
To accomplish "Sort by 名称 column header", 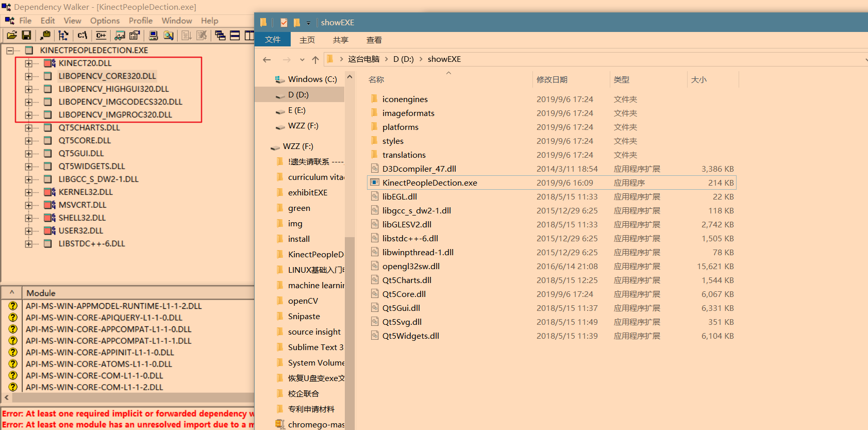I will click(x=376, y=79).
